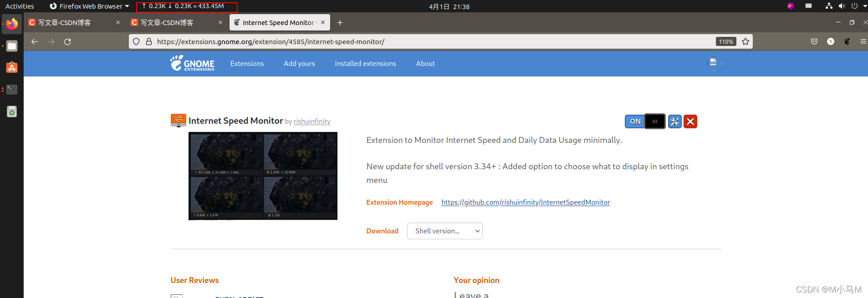Open Installed extensions page

365,64
